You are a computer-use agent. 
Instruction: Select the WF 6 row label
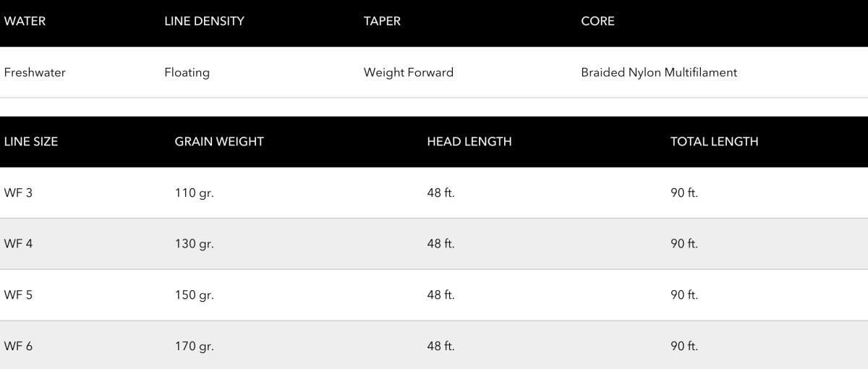click(x=18, y=346)
